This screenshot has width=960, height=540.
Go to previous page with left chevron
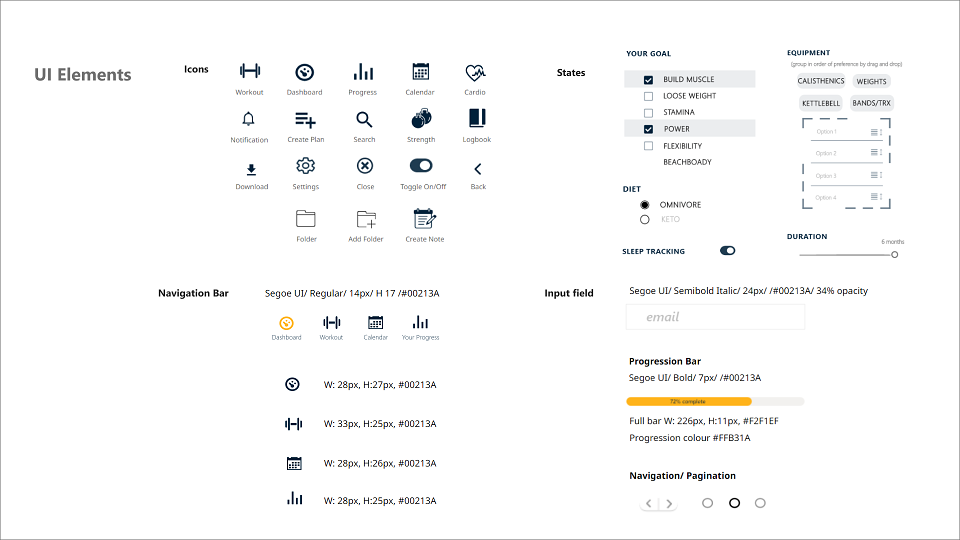[649, 504]
